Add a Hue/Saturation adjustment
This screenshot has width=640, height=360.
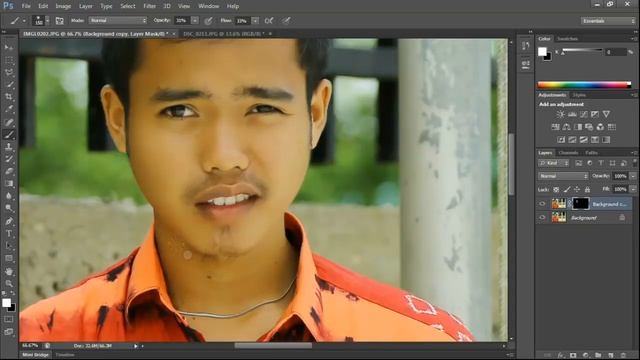click(556, 127)
